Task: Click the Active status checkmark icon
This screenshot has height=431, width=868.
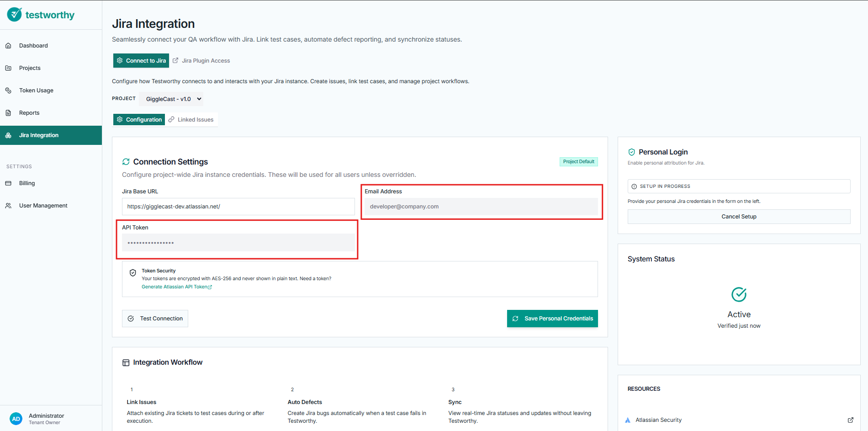Action: click(739, 294)
